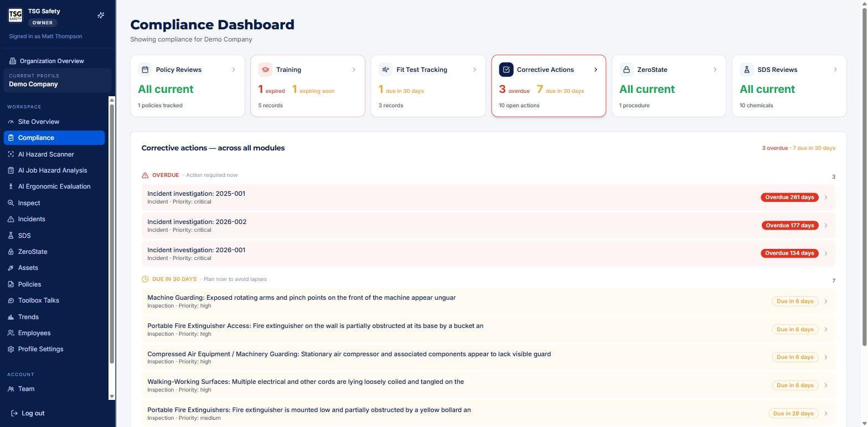Expand the Training card chevron

pyautogui.click(x=354, y=70)
